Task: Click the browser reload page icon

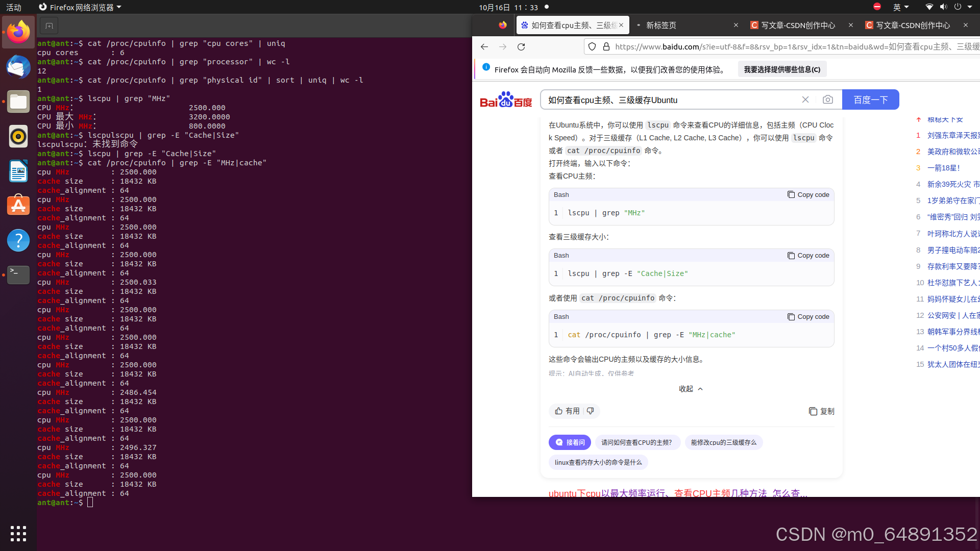Action: coord(521,47)
